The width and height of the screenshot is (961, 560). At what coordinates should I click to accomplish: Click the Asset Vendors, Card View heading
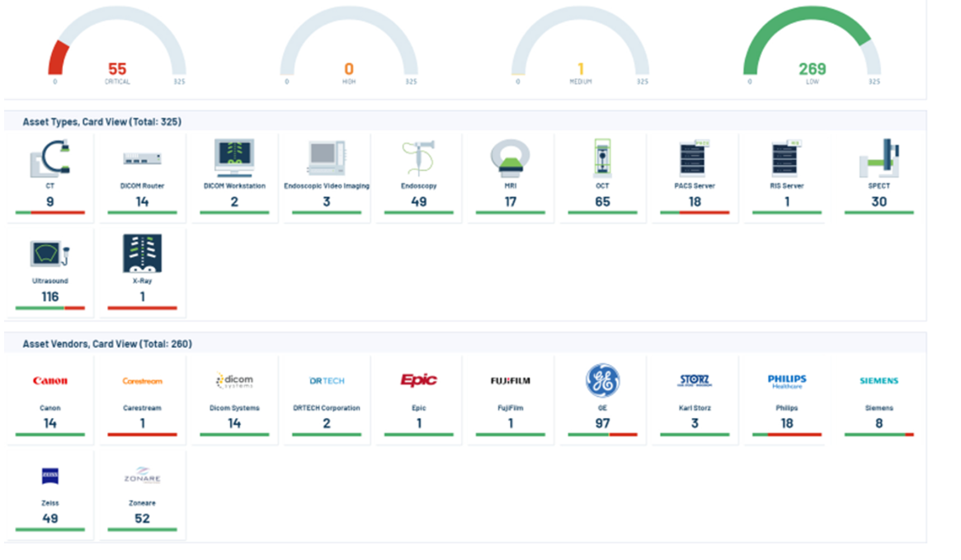click(x=107, y=345)
